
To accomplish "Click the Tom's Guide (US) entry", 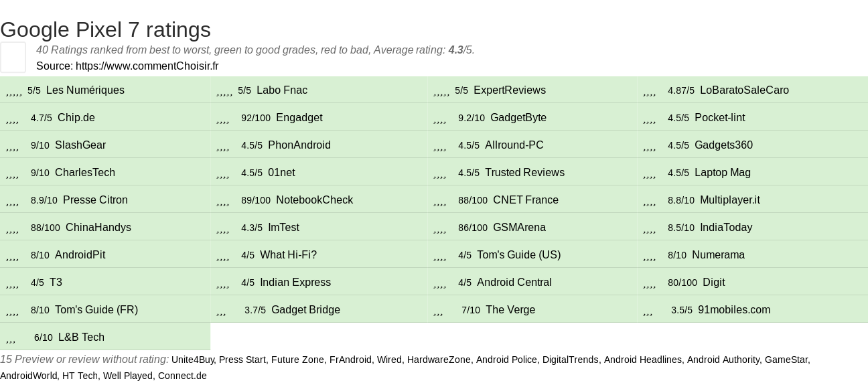I will 518,255.
